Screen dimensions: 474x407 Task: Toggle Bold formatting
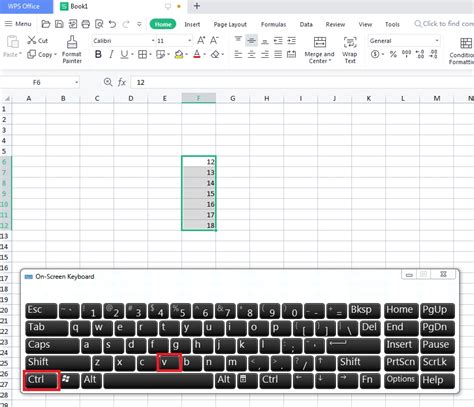pyautogui.click(x=98, y=54)
